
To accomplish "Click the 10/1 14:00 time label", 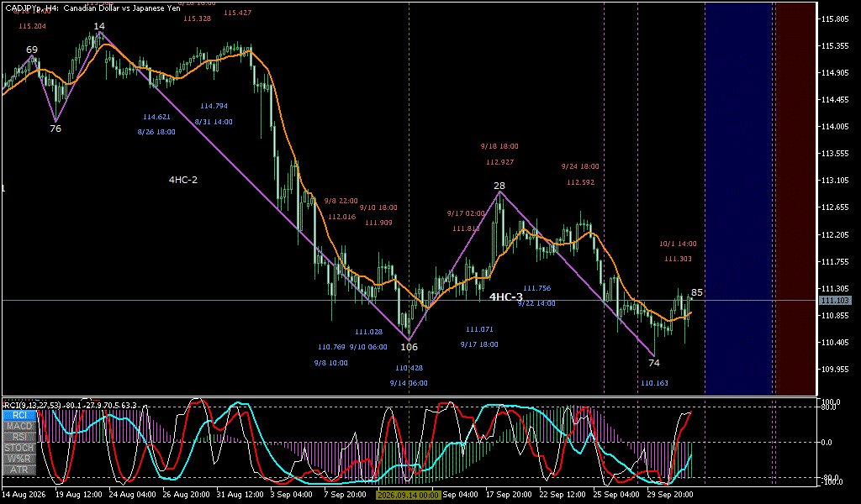I will pos(679,244).
